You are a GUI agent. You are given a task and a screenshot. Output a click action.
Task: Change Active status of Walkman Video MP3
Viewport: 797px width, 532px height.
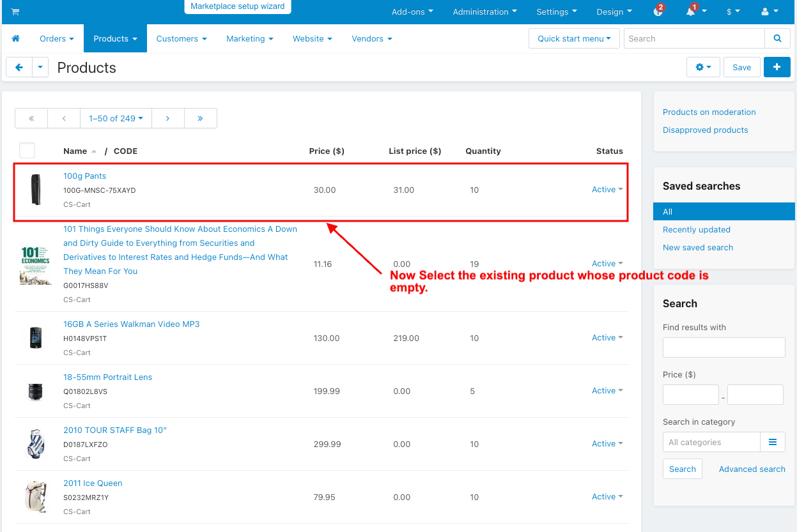[607, 338]
